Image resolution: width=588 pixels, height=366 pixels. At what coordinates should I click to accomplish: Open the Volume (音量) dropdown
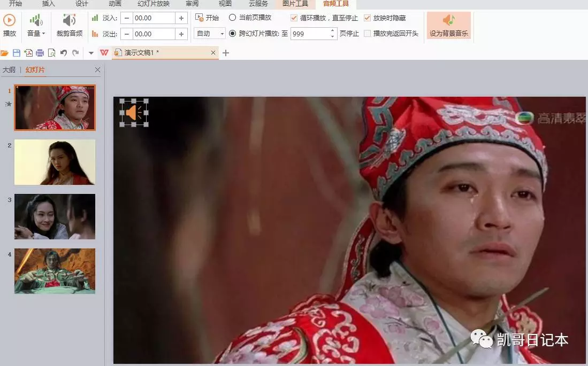click(36, 26)
